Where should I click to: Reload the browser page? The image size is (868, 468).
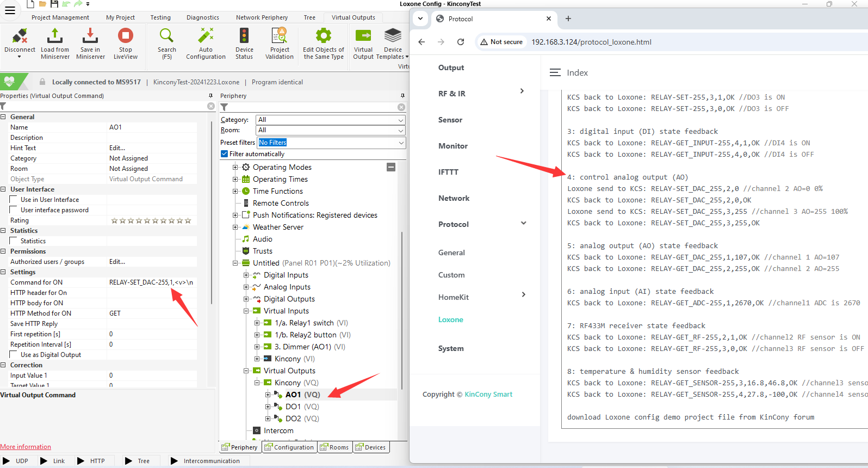click(461, 42)
